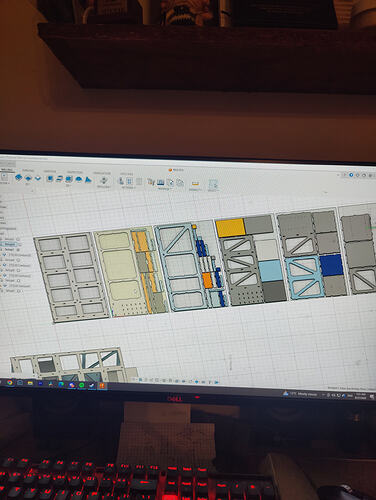376x500 pixels.
Task: Open Steam from the taskbar
Action: (x=92, y=385)
